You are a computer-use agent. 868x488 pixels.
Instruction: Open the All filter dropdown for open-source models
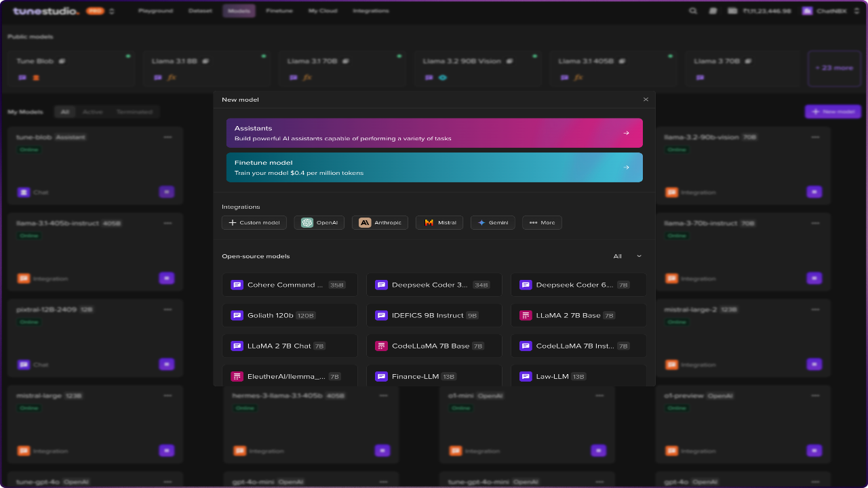tap(627, 256)
